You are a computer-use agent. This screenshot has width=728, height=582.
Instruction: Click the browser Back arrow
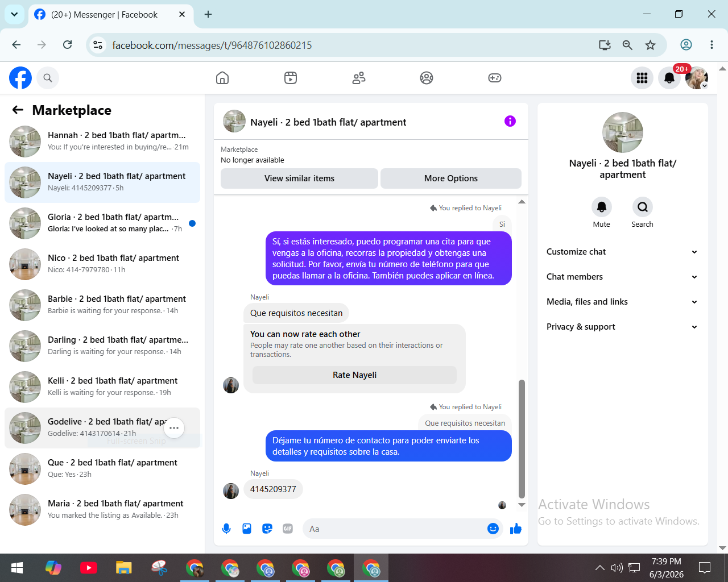(16, 45)
